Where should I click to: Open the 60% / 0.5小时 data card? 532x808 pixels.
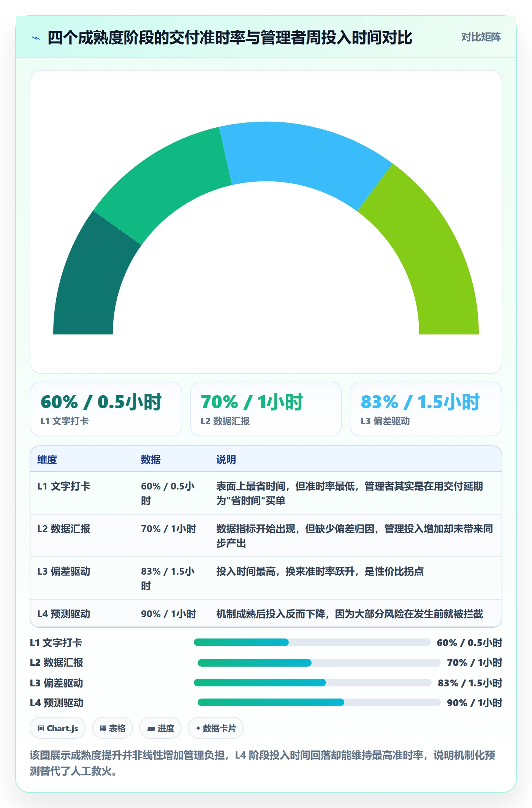106,409
